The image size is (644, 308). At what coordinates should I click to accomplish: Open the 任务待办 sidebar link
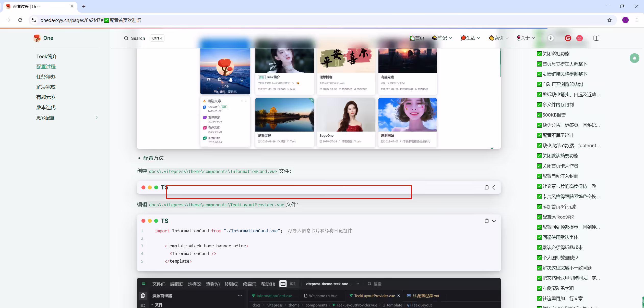click(46, 77)
